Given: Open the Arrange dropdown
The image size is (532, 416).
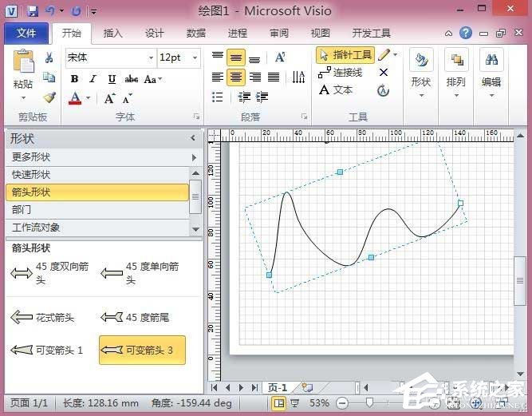Looking at the screenshot, I should pyautogui.click(x=456, y=73).
